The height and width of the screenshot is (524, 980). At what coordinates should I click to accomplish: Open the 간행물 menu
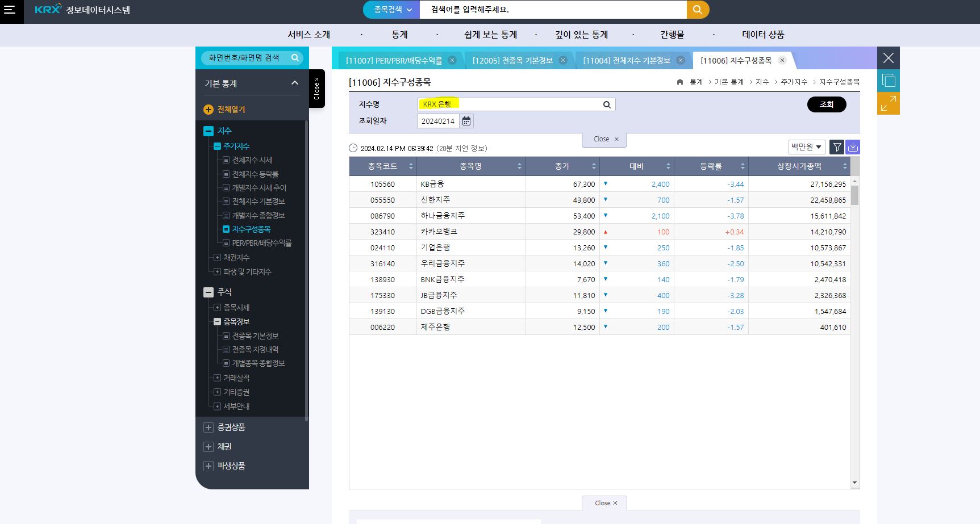click(x=672, y=35)
